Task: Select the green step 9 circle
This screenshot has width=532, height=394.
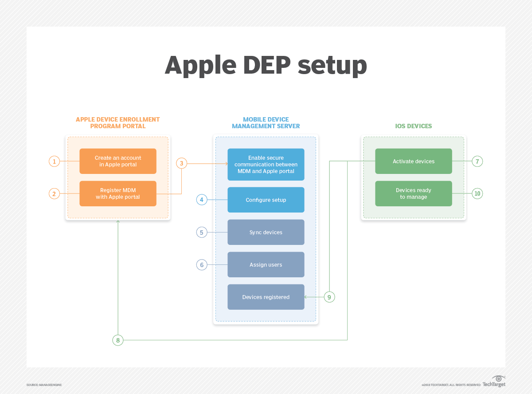Action: pyautogui.click(x=329, y=297)
